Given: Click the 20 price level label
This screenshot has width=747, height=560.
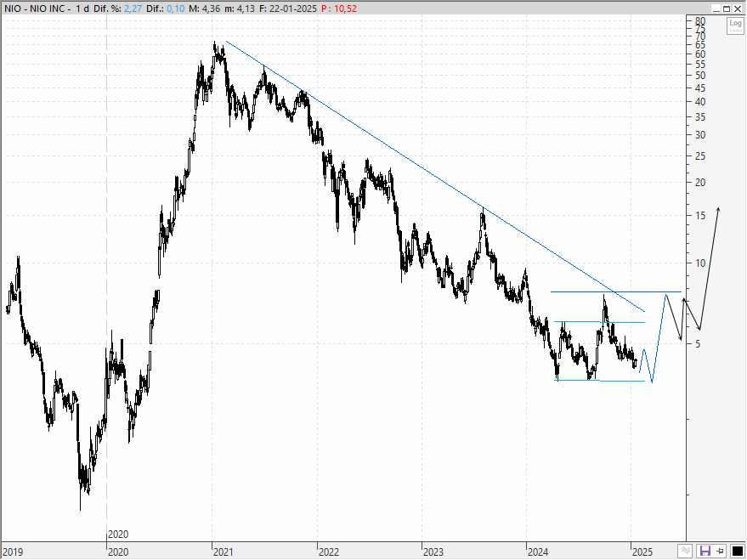Looking at the screenshot, I should (700, 183).
